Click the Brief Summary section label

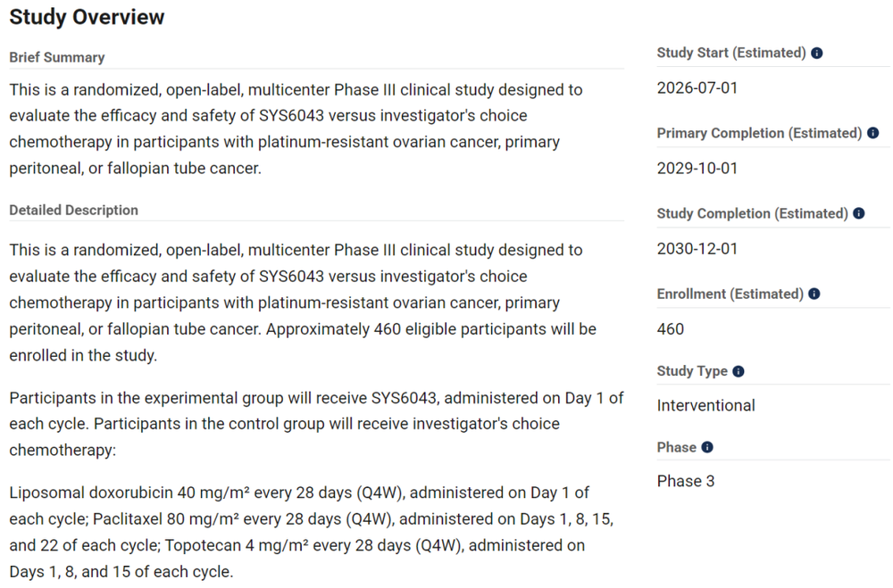[x=57, y=57]
